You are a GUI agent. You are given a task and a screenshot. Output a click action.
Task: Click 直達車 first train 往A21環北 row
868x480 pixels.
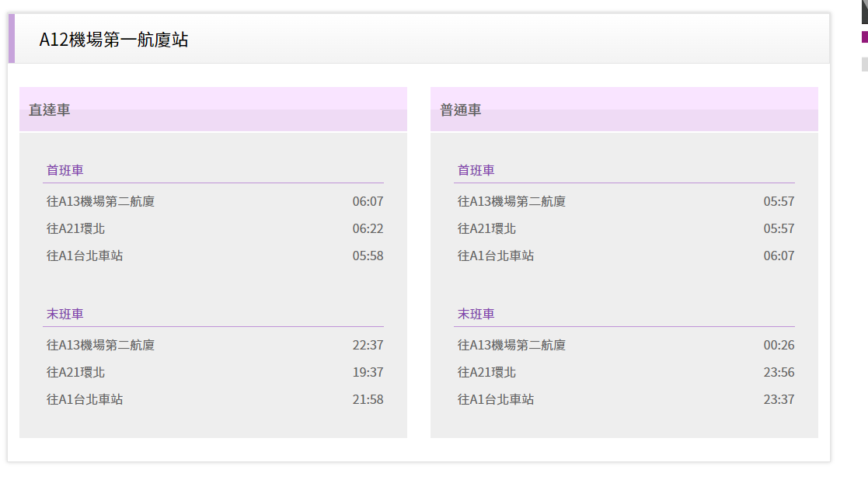(x=213, y=228)
